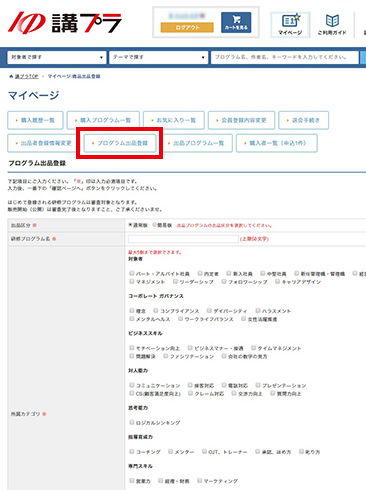Viewport: 366px width, 490px height.
Task: Check the 内定者 checkbox
Action: (200, 273)
